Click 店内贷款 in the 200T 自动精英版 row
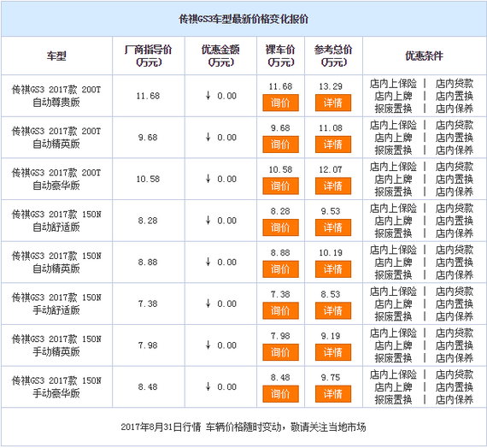This screenshot has width=487, height=448. pyautogui.click(x=455, y=126)
